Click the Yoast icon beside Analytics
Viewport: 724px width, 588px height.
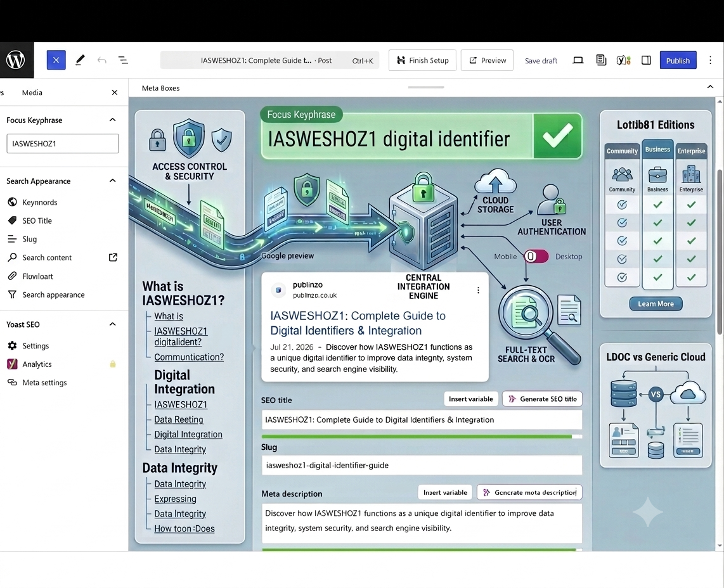13,364
